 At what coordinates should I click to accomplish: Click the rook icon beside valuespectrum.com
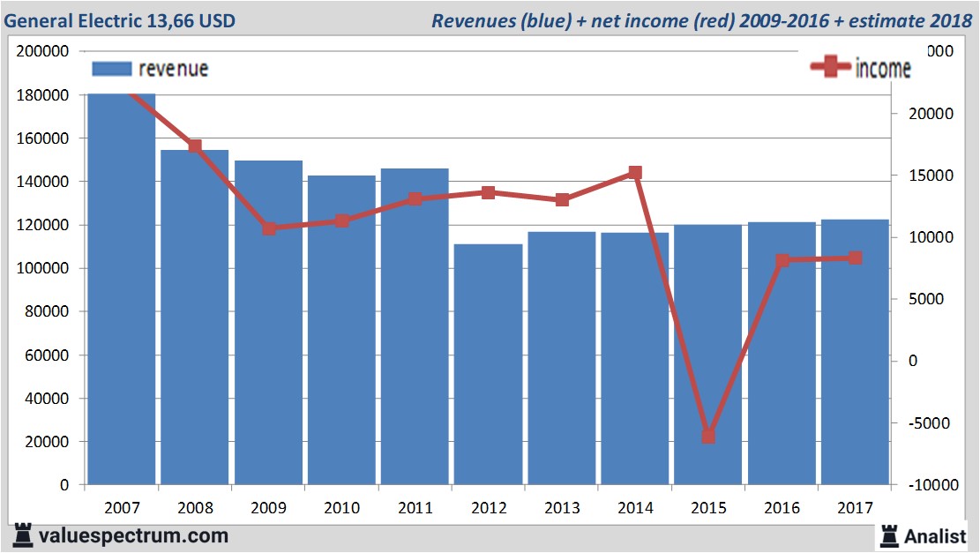(23, 534)
